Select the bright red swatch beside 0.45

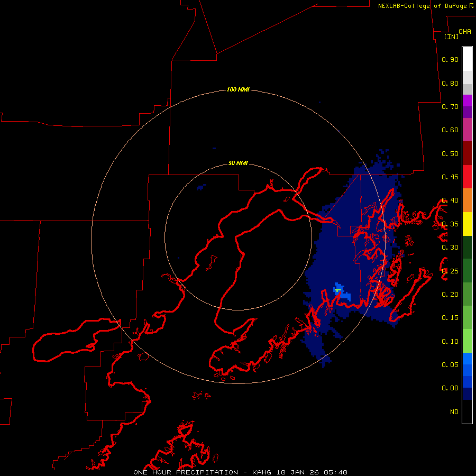tap(467, 177)
